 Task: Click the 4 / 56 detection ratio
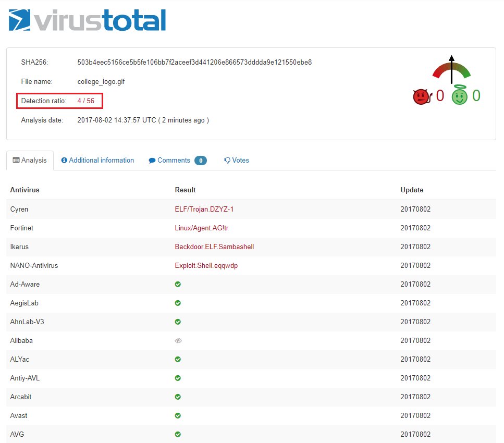(86, 101)
